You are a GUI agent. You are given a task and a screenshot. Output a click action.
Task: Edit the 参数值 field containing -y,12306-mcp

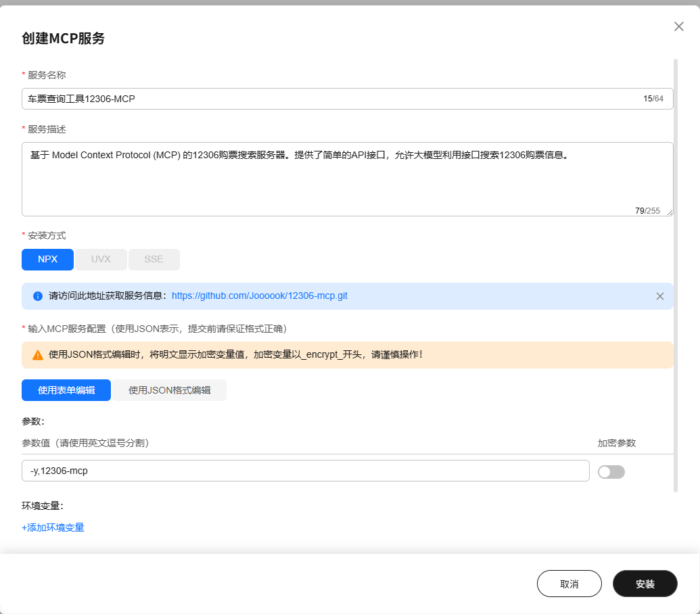[x=305, y=471]
